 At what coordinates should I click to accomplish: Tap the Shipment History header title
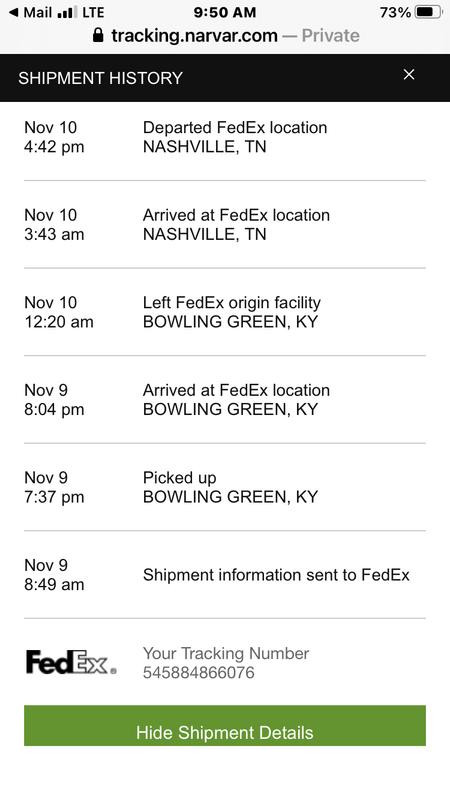click(x=101, y=78)
